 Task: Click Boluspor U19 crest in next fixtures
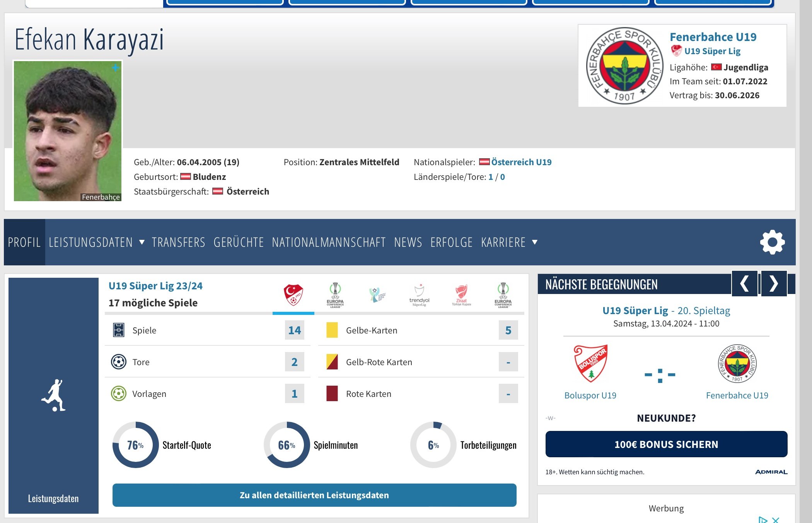[590, 363]
